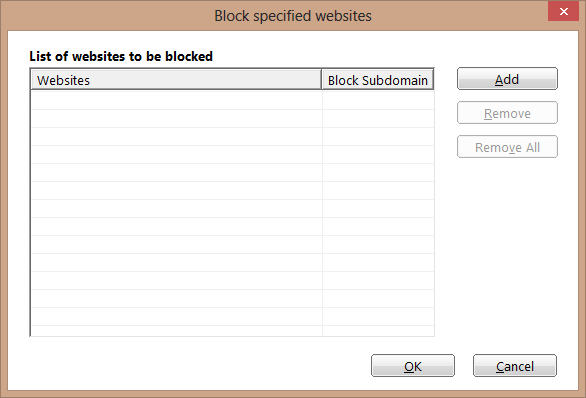Click the second empty cell under Block Subdomain
The height and width of the screenshot is (398, 586).
coord(378,118)
